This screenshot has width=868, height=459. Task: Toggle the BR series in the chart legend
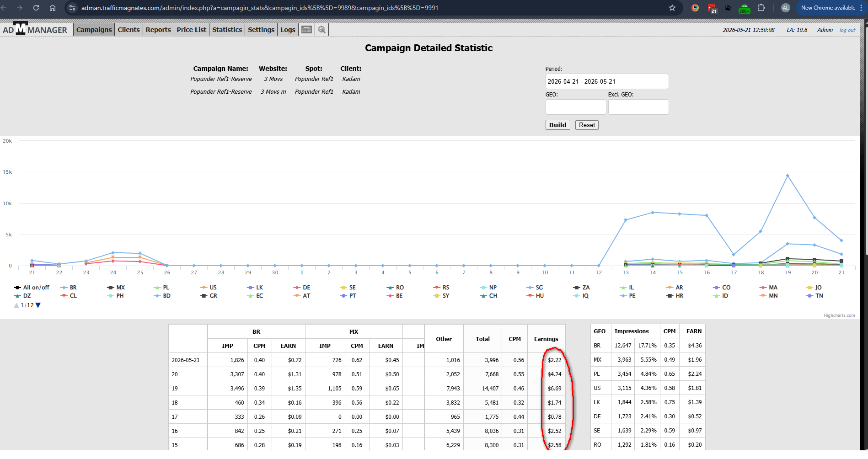click(69, 288)
